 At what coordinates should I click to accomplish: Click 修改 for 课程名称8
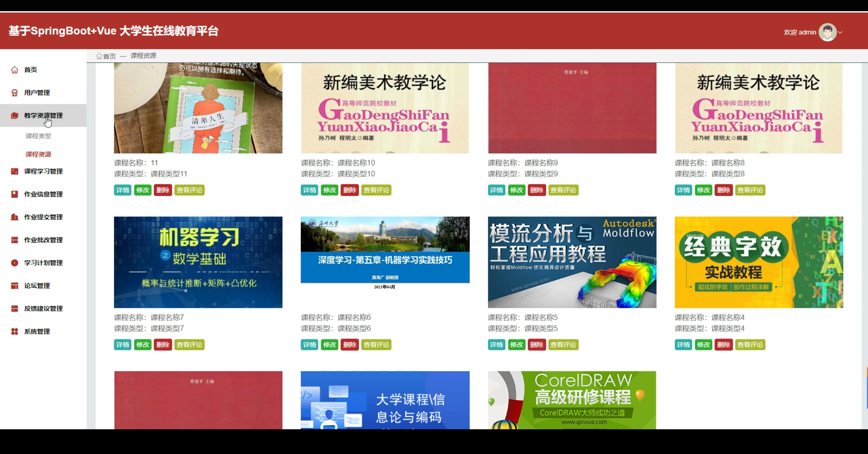coord(703,190)
